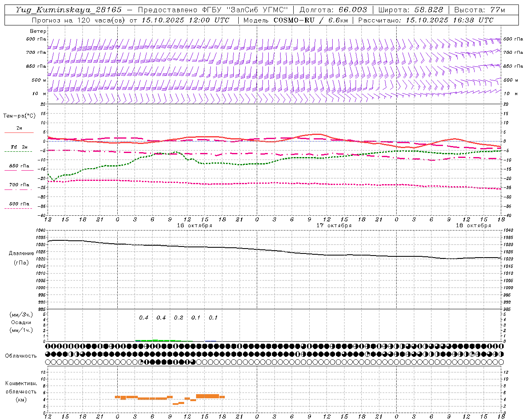Select the model name COSMO-RU / 6.6км
The image size is (525, 420).
pos(311,20)
